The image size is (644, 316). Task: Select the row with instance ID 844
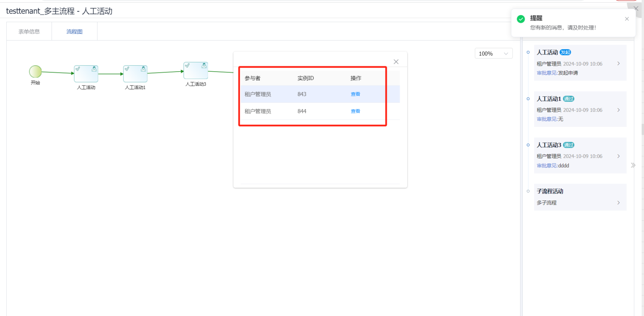coord(302,111)
